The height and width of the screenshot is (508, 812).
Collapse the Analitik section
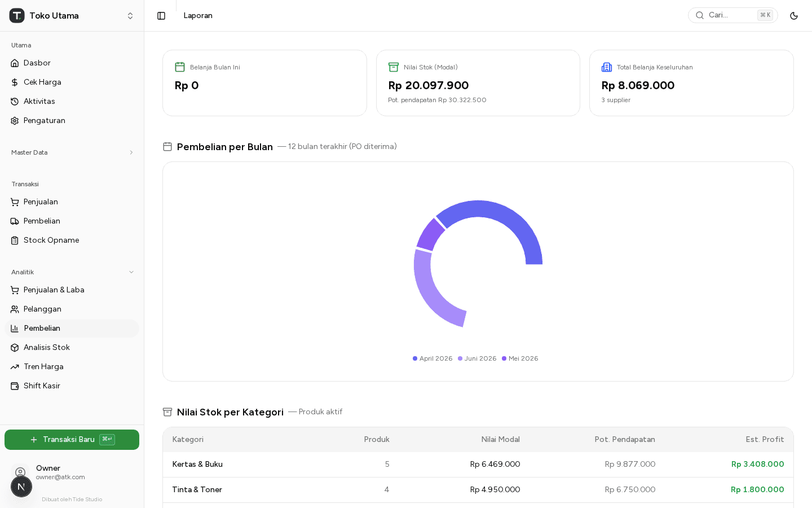72,272
